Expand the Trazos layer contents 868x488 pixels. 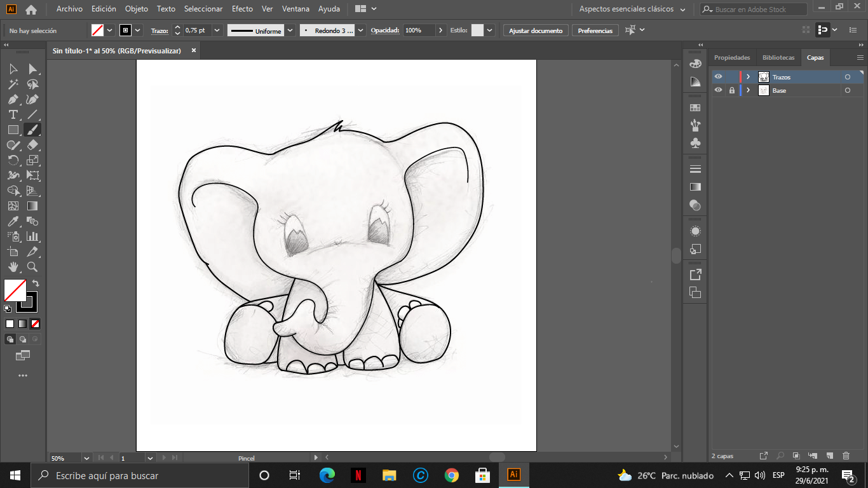pos(748,77)
